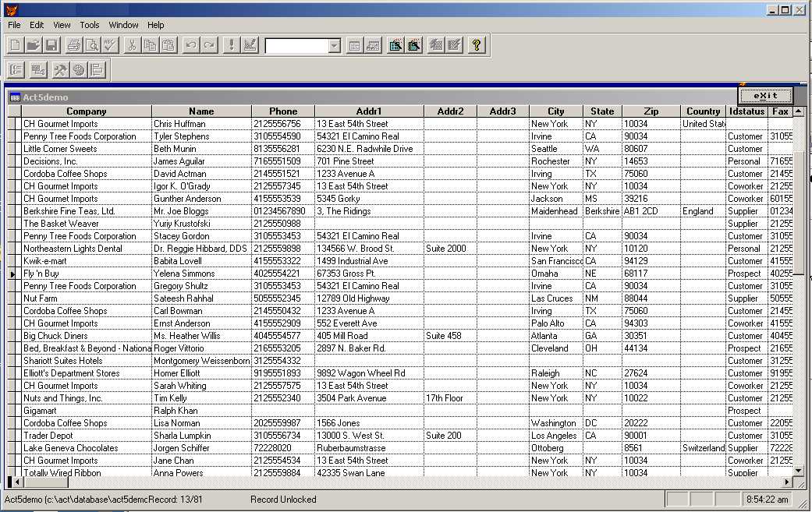This screenshot has height=512, width=812.
Task: Click the Idstatus column header
Action: pos(746,111)
